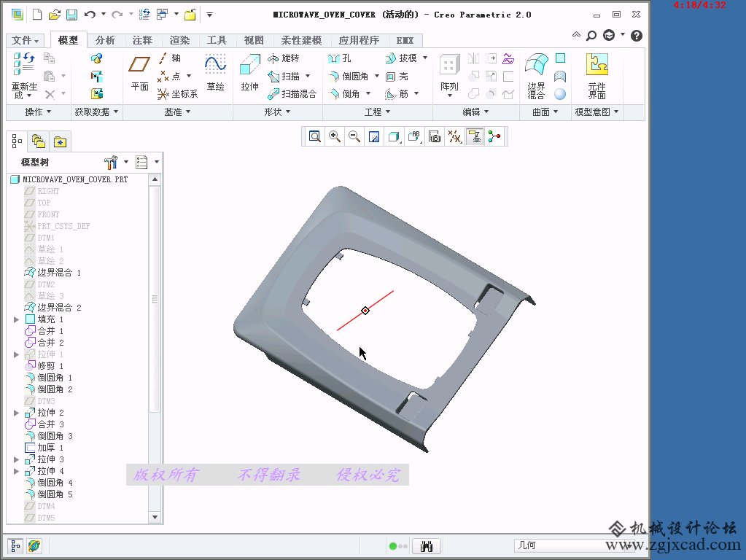Click the Zoom In magnifier
746x560 pixels.
click(x=335, y=136)
